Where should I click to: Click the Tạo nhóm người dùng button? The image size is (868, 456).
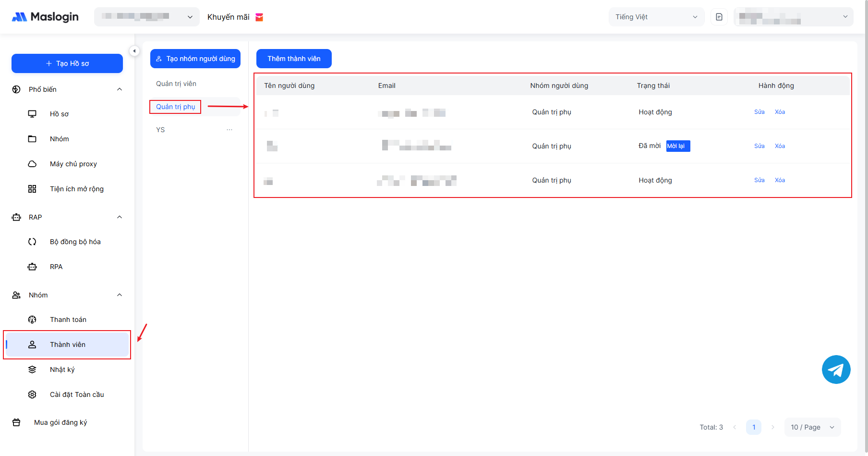click(x=195, y=59)
